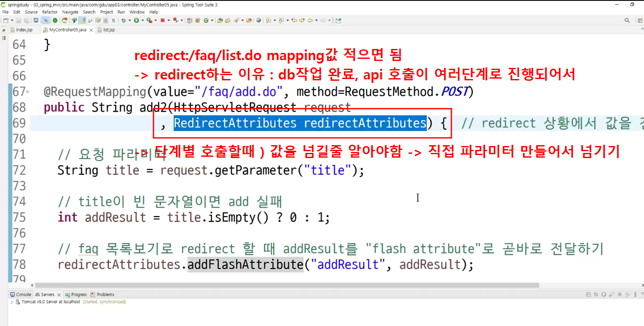
Task: Close the Servers view tab
Action: click(59, 294)
